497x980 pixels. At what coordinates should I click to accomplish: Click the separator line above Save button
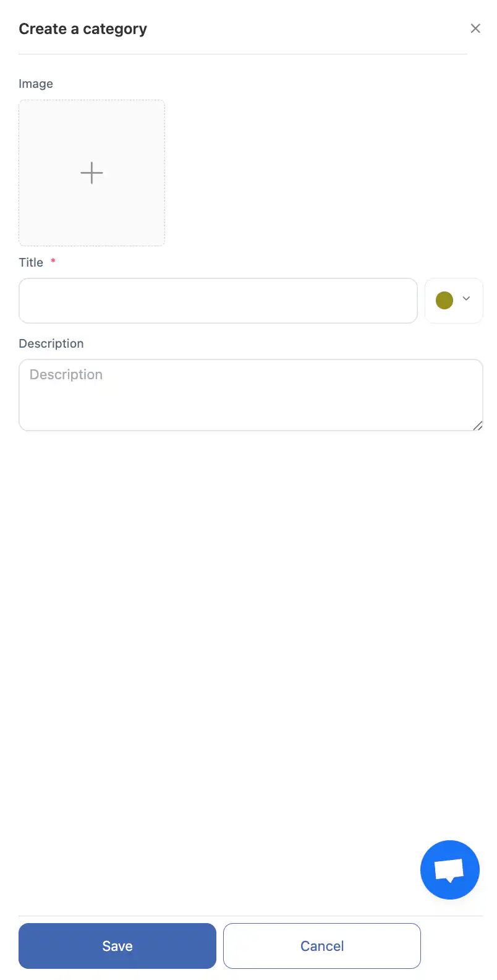click(x=250, y=916)
